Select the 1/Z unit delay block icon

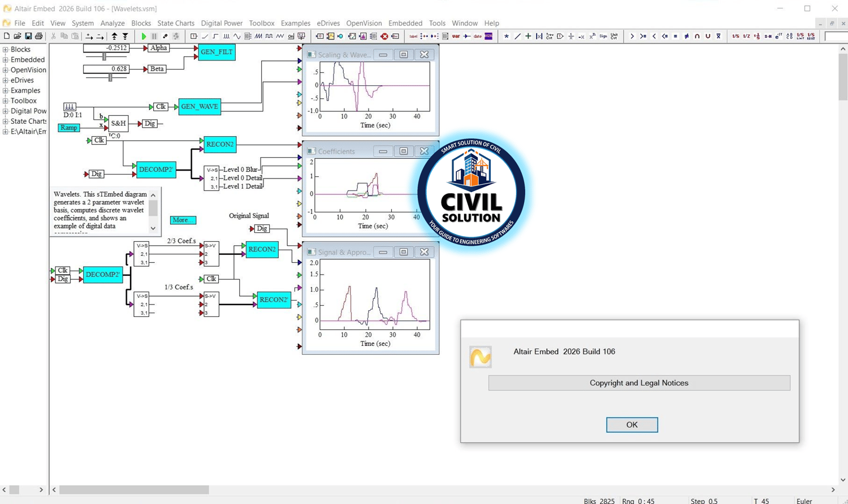746,36
